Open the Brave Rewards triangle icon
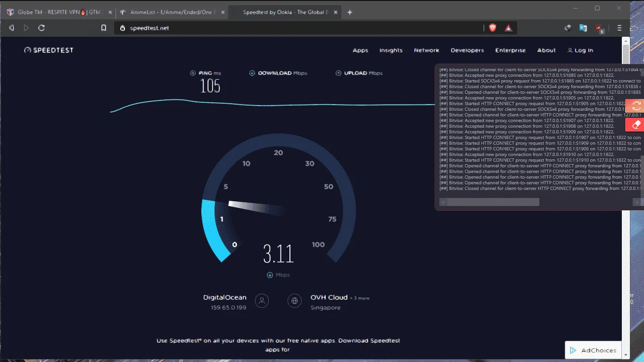Viewport: 644px width, 362px height. point(508,28)
